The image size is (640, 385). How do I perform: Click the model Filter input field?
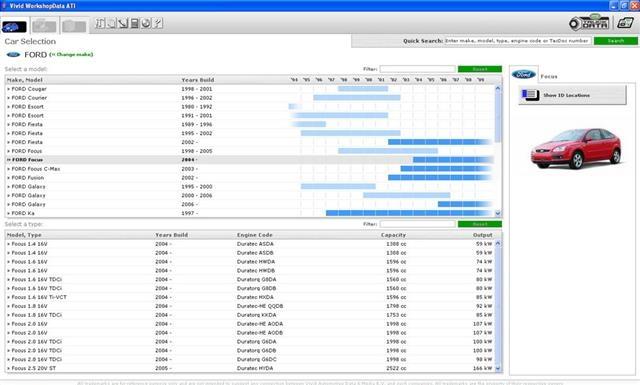click(x=417, y=69)
